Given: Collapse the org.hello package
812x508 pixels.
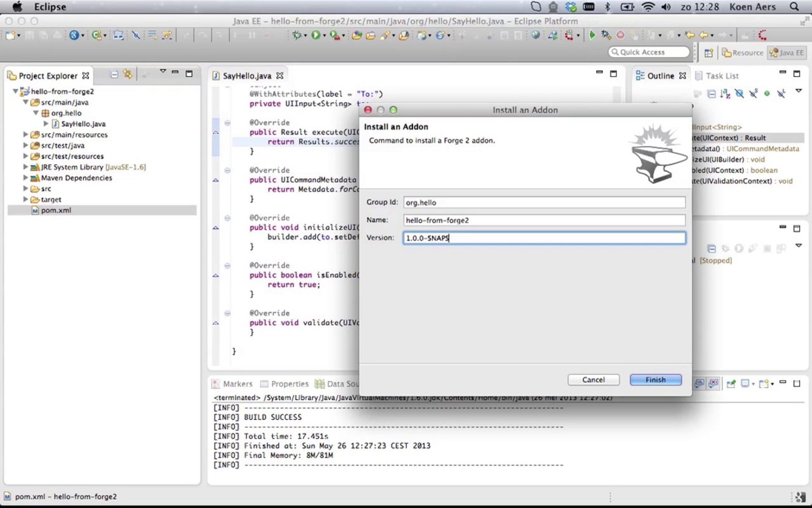Looking at the screenshot, I should coord(36,113).
